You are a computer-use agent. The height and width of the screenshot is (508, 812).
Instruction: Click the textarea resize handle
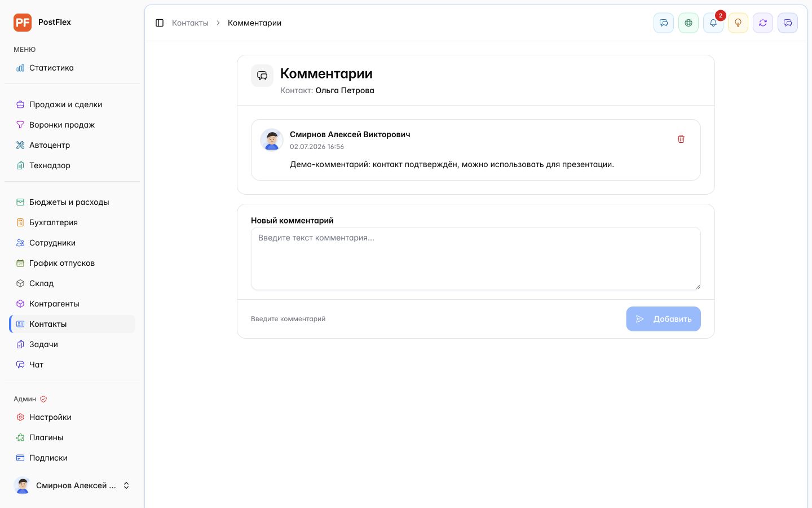tap(698, 287)
